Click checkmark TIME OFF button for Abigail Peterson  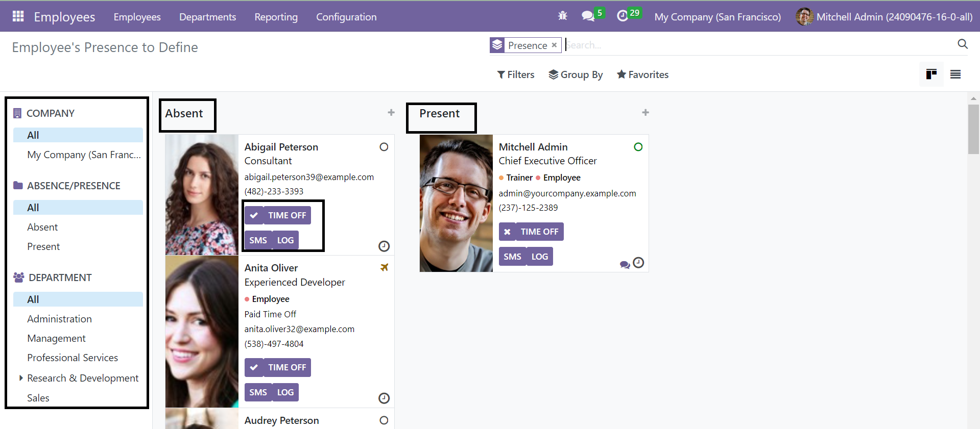pyautogui.click(x=278, y=215)
